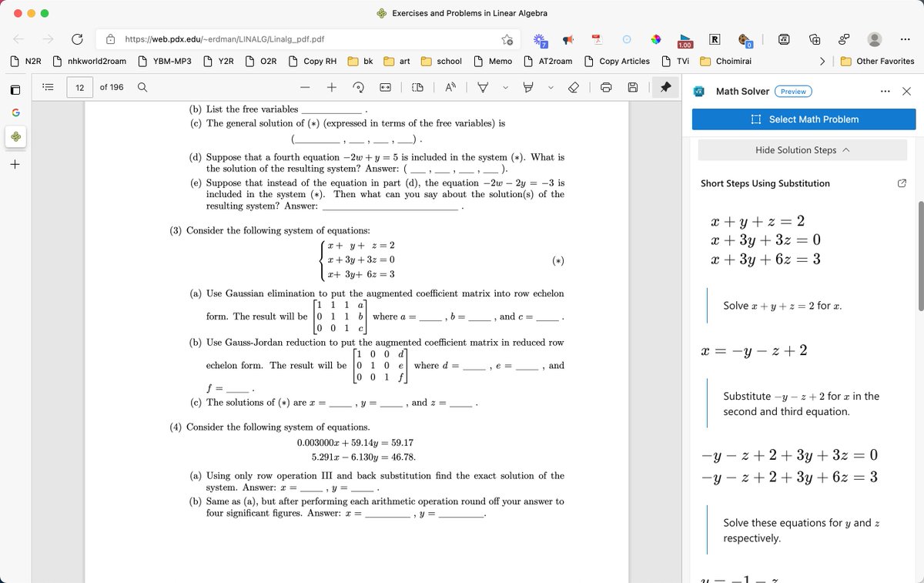Reload the page with the refresh icon

[x=77, y=39]
